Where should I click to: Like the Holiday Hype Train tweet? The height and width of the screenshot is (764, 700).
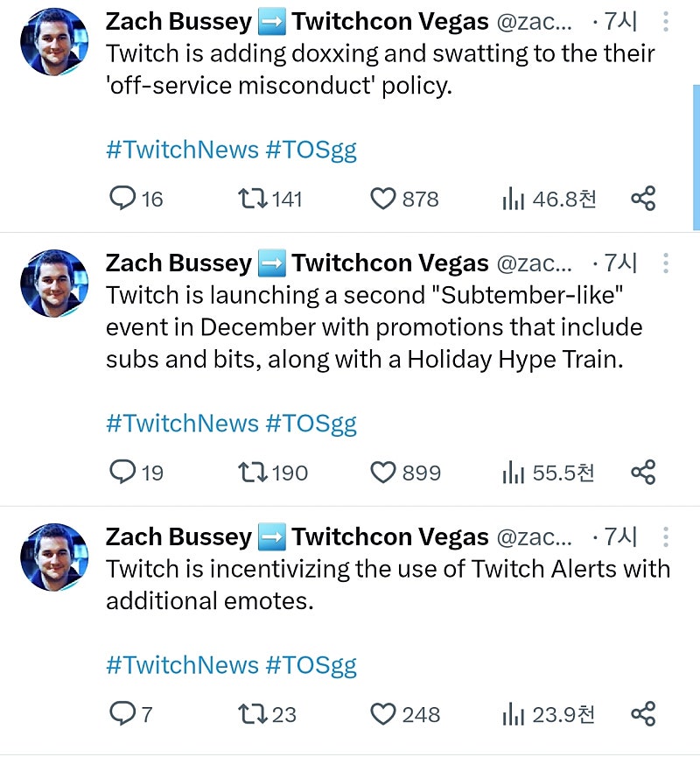tap(383, 473)
